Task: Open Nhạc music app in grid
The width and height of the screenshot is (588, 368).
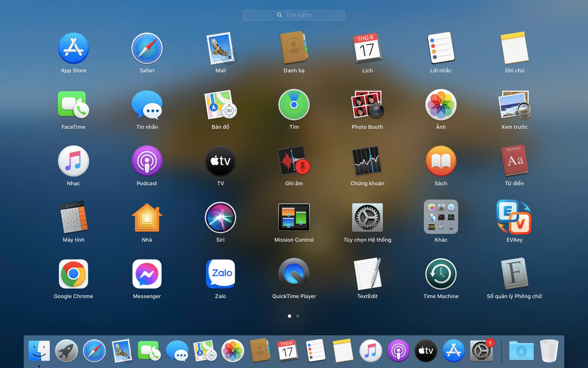Action: coord(73,161)
